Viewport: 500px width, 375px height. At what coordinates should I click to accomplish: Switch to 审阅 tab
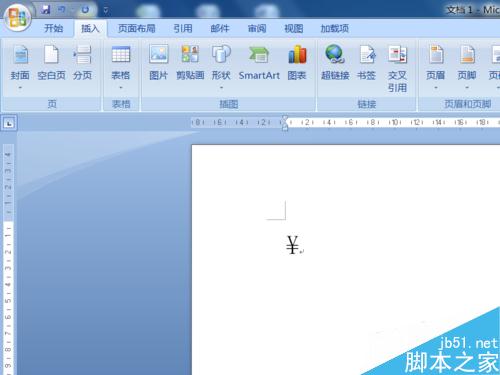(257, 28)
